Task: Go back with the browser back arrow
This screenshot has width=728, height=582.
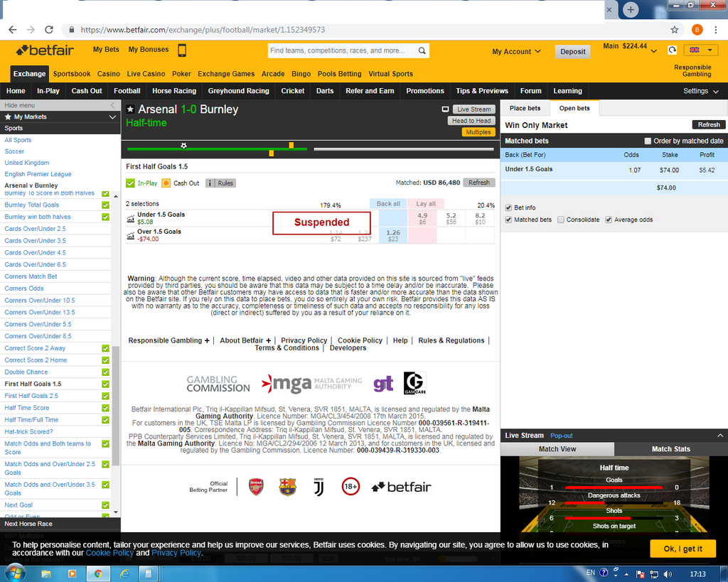Action: point(13,30)
